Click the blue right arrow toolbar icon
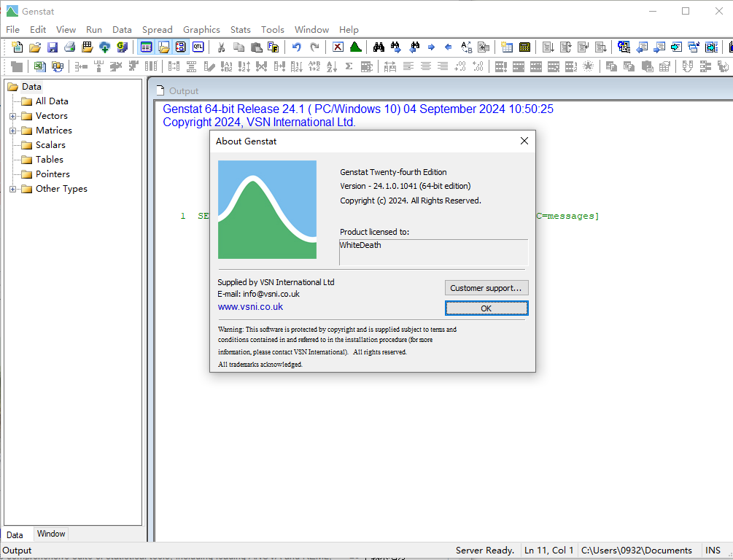The height and width of the screenshot is (560, 733). coord(431,47)
